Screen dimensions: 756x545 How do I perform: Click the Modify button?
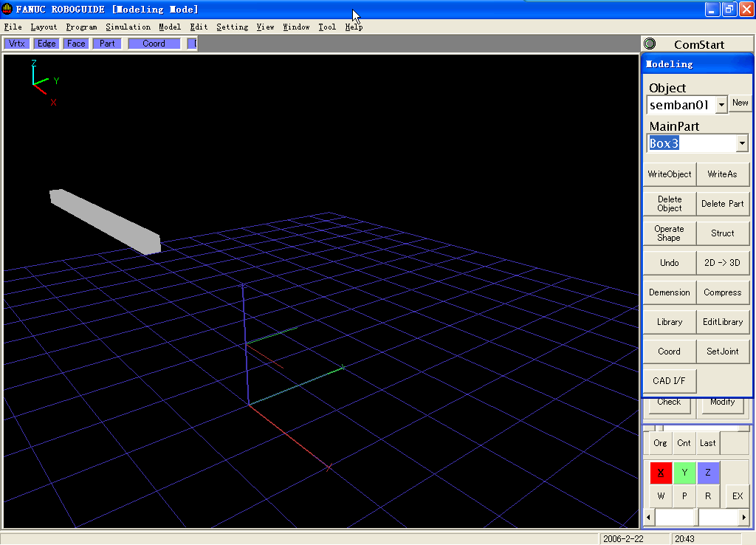(x=722, y=405)
